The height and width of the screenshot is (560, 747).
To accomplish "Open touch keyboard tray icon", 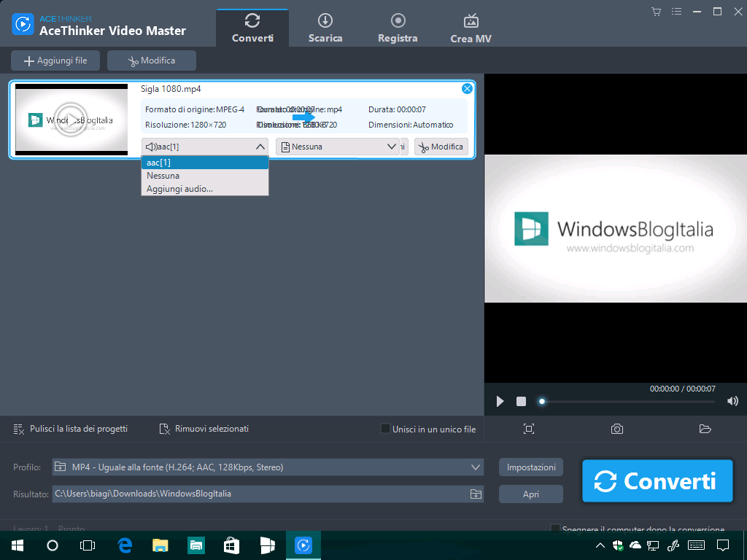I will click(x=697, y=545).
